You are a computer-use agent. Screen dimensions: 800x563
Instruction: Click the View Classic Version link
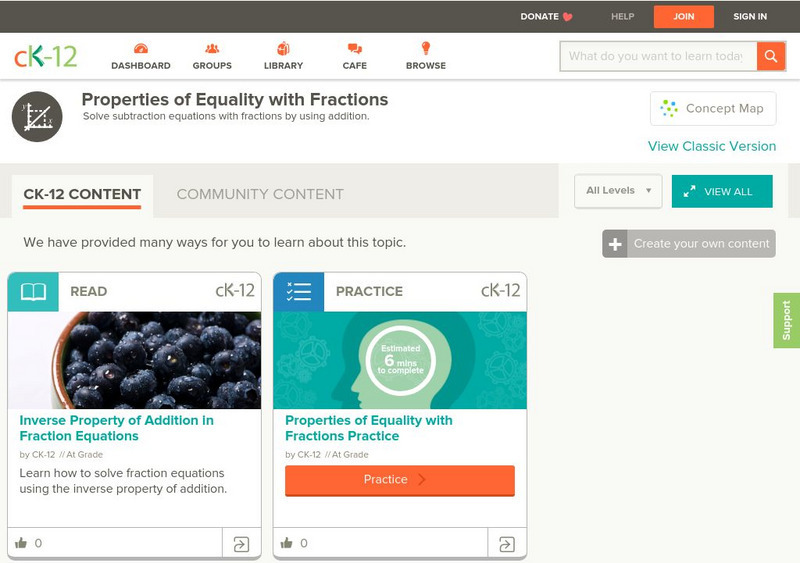click(712, 146)
